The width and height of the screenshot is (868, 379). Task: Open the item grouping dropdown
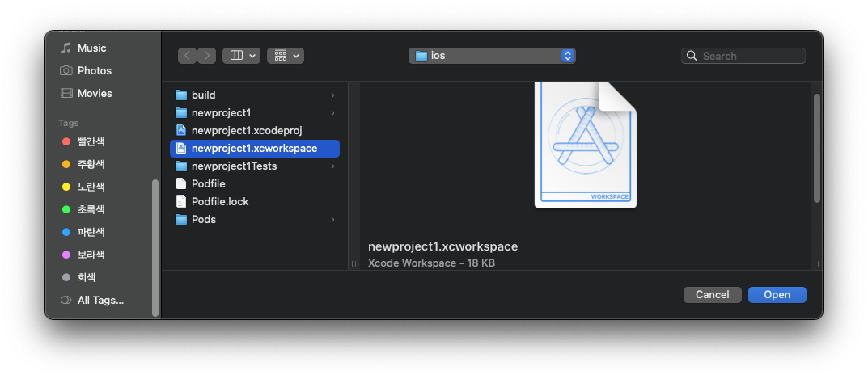[x=286, y=55]
